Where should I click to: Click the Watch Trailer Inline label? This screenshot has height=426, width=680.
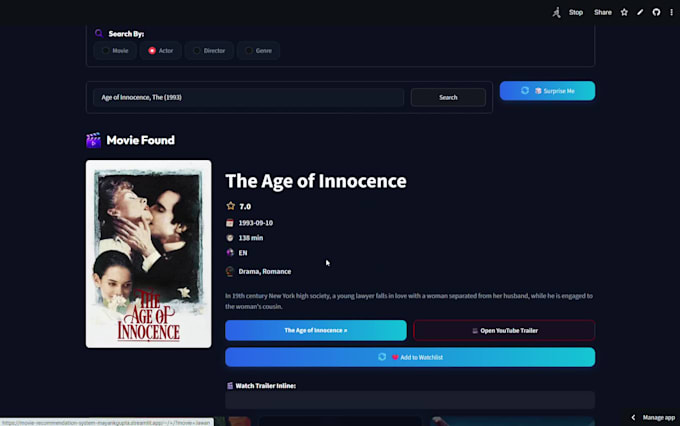[x=266, y=386]
